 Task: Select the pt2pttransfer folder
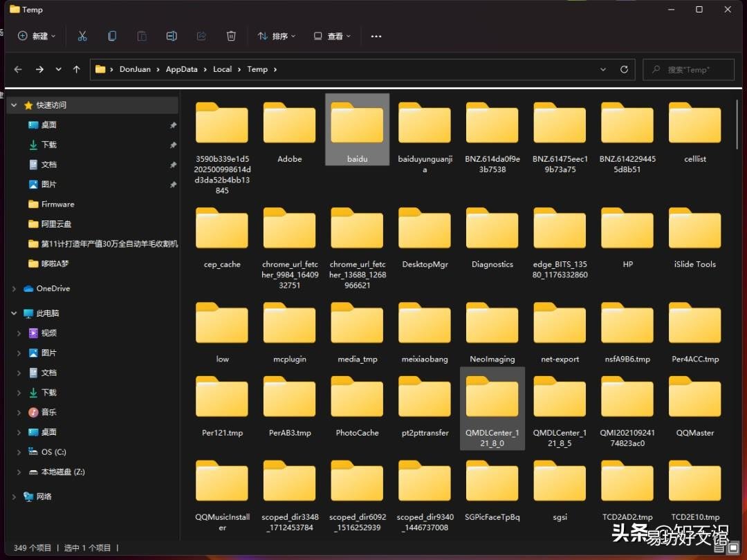425,407
